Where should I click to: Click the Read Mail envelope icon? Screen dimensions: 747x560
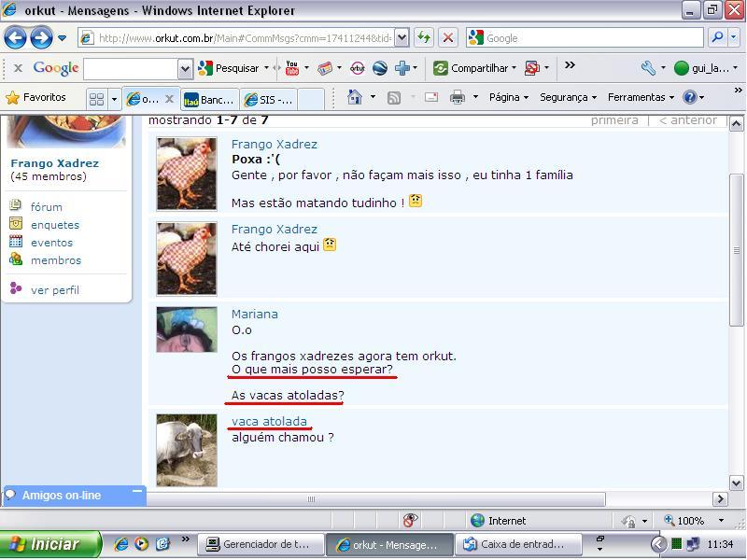coord(431,97)
